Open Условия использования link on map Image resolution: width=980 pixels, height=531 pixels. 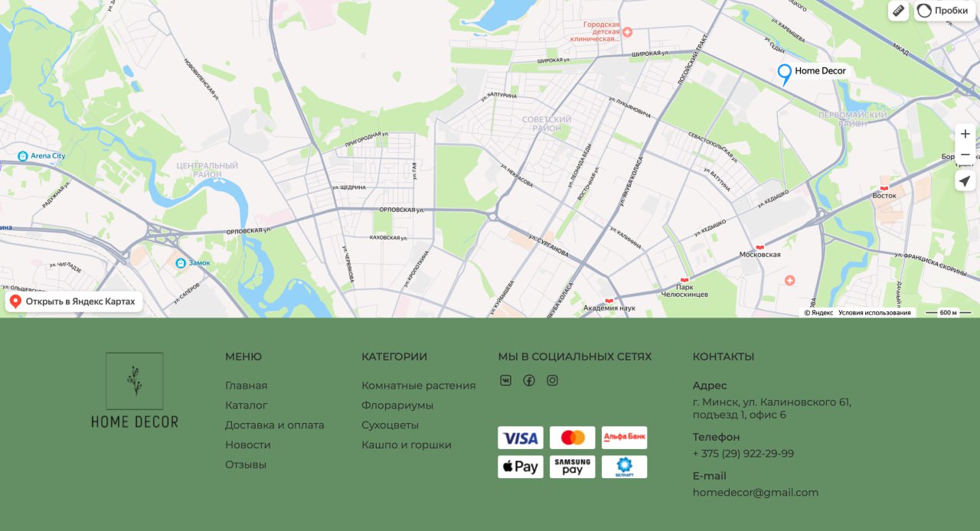(874, 313)
